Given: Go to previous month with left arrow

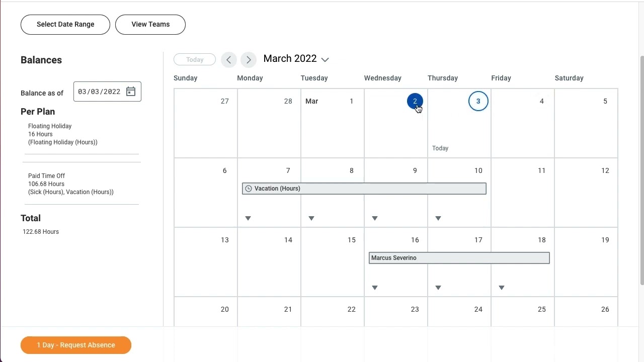Looking at the screenshot, I should coord(229,59).
